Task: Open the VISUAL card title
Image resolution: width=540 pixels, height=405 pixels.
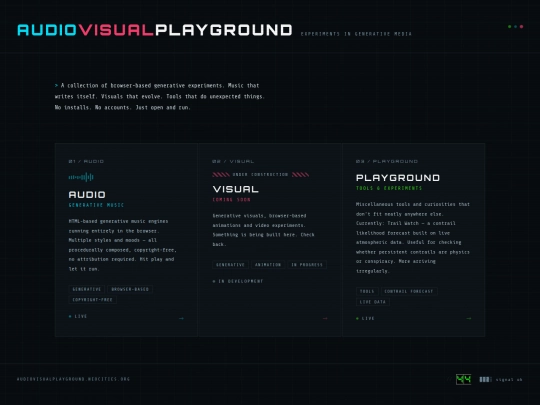Action: click(236, 189)
